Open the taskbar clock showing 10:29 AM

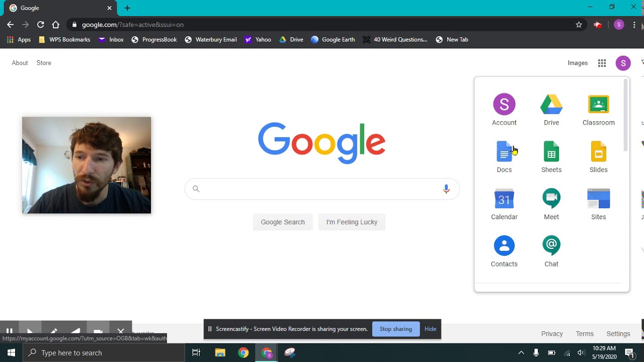point(604,352)
